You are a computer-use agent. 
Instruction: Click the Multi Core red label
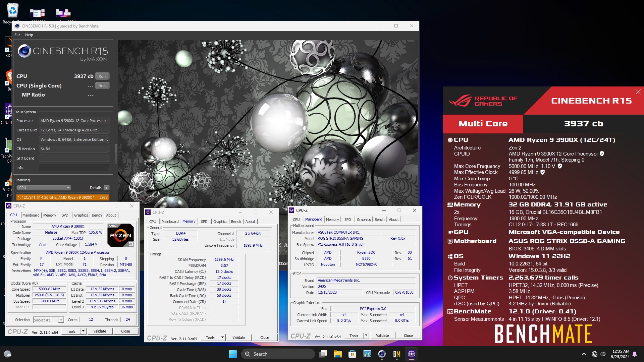(x=483, y=124)
